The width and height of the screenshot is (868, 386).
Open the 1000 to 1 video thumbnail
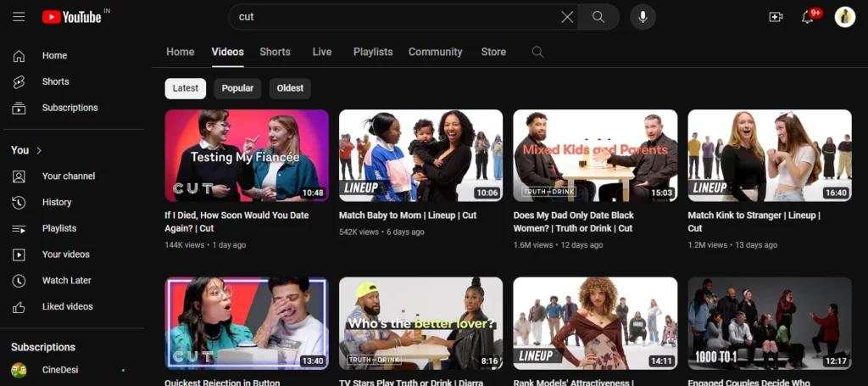click(x=770, y=323)
